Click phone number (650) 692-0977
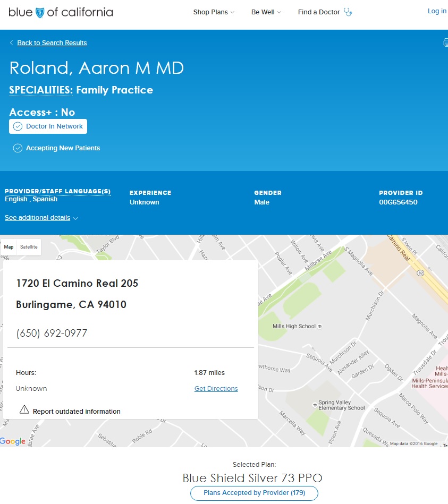This screenshot has width=448, height=504. pos(52,333)
